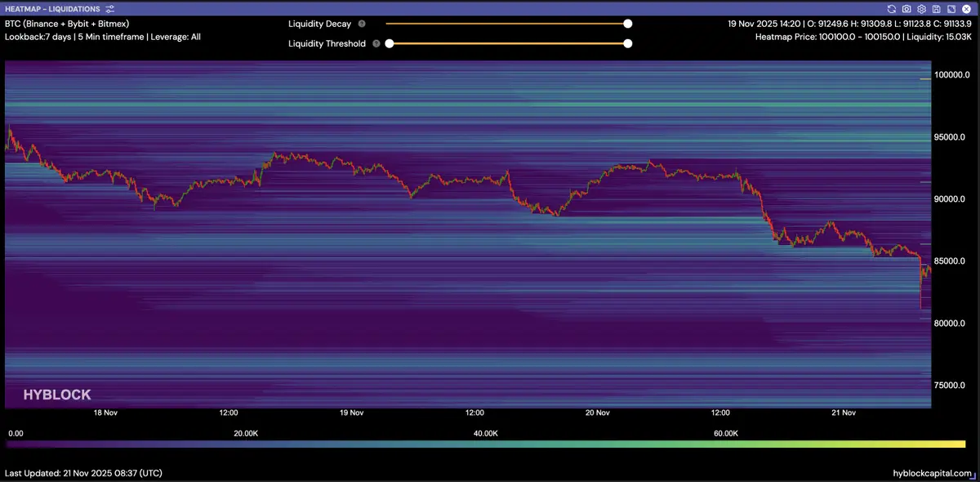Click the Lookback and timeframe info text

pyautogui.click(x=103, y=37)
